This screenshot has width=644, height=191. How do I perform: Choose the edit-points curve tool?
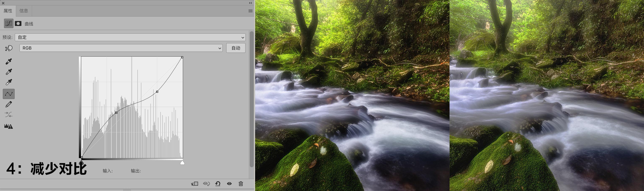point(9,94)
